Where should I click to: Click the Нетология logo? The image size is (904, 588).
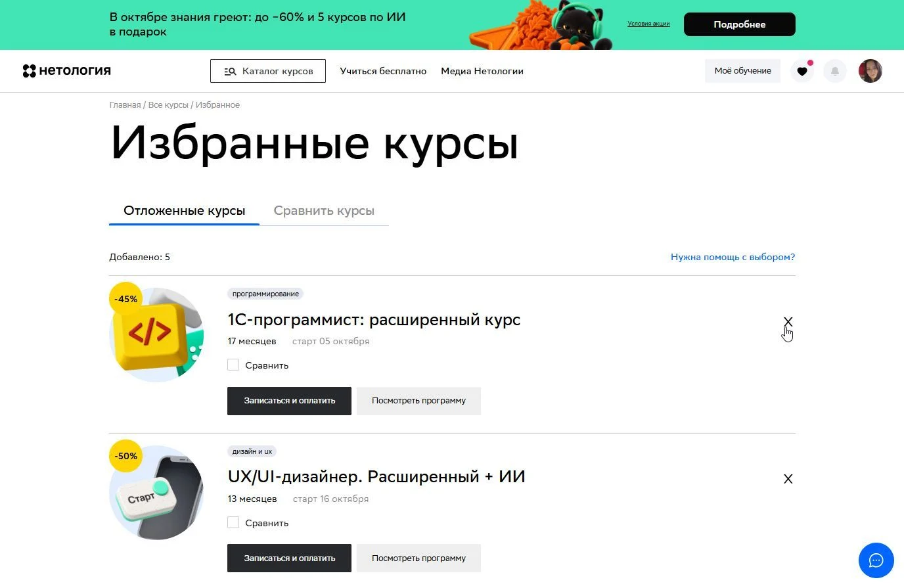[x=66, y=71]
